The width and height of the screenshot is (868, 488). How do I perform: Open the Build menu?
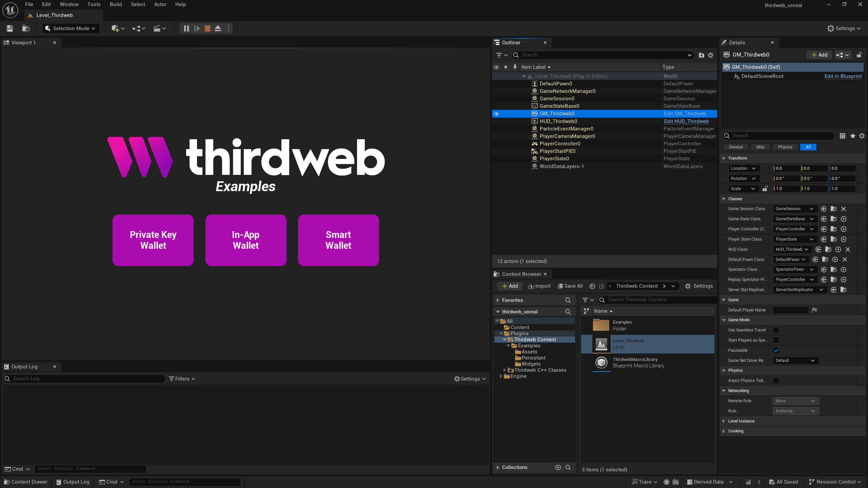point(116,4)
